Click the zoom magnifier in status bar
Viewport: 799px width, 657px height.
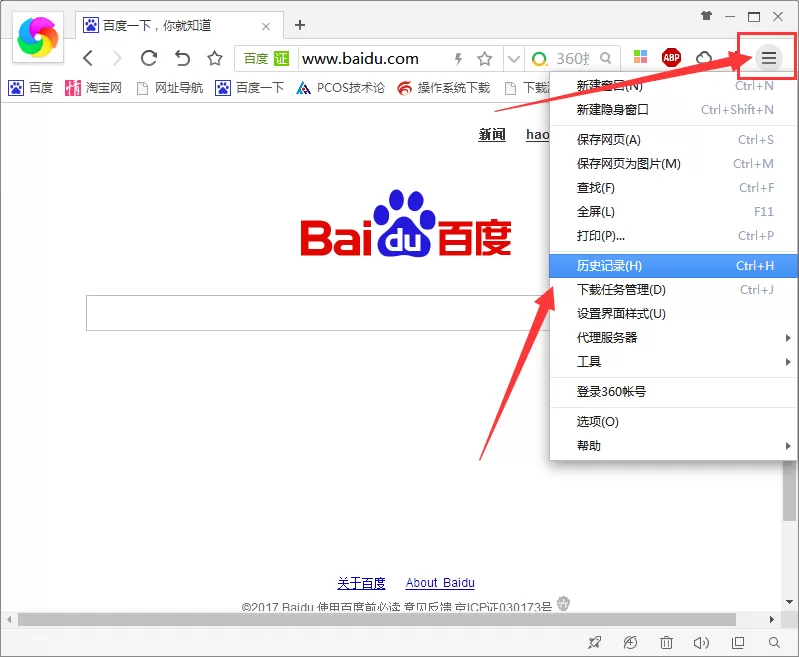774,643
